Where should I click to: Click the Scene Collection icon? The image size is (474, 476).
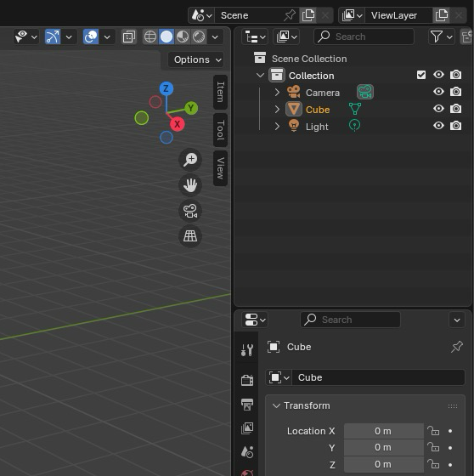(x=260, y=58)
